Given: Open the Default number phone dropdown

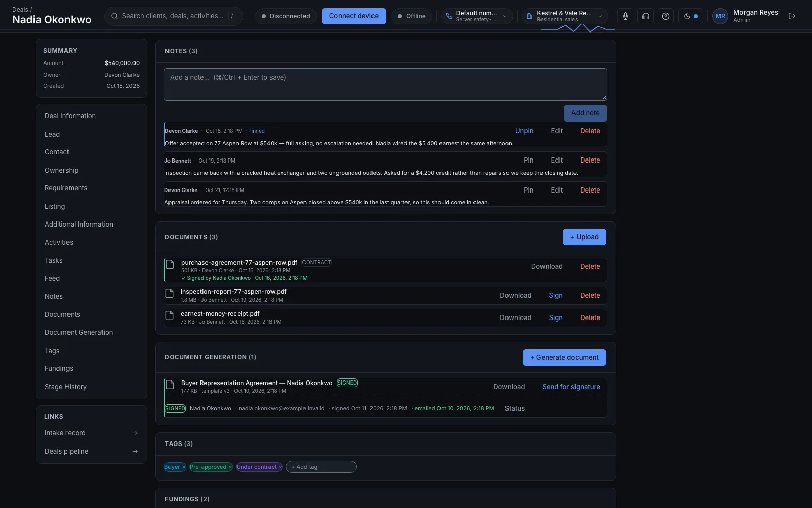Looking at the screenshot, I should (x=477, y=16).
